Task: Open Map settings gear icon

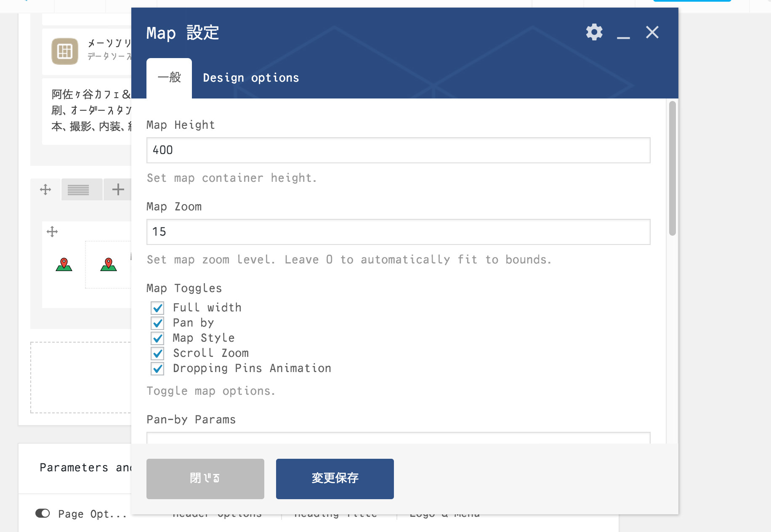Action: pos(594,32)
